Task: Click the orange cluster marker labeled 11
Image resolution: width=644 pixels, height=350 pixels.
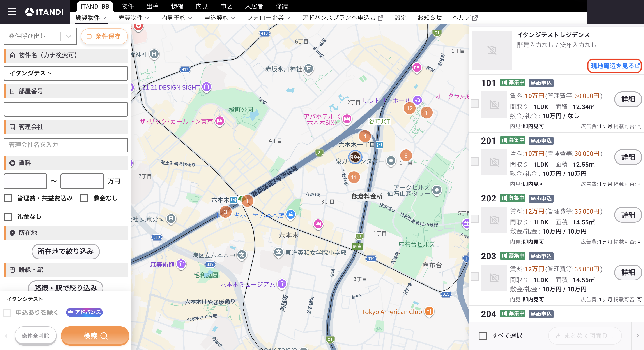Action: click(x=354, y=177)
